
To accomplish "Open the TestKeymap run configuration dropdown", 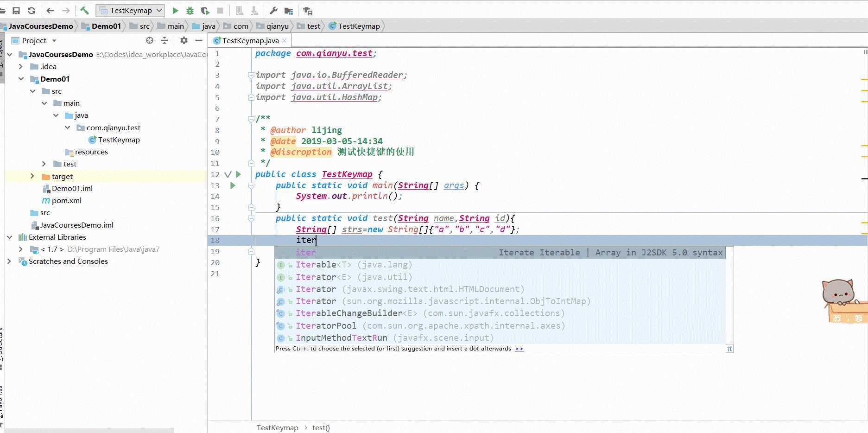I will coord(130,10).
